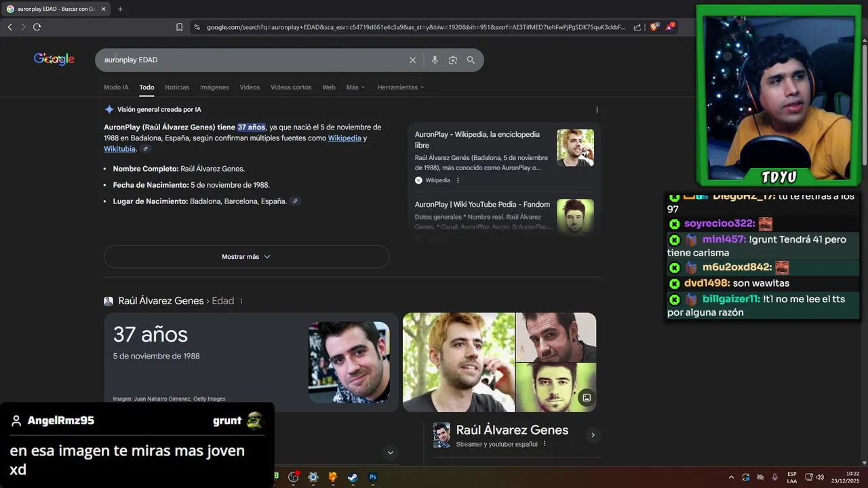The image size is (868, 488).
Task: Open the Wikitubia link in the AI overview
Action: [x=119, y=149]
